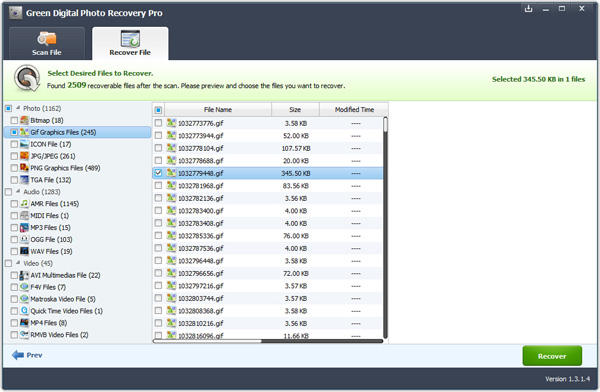
Task: Switch to the Recover File tab
Action: coord(130,44)
